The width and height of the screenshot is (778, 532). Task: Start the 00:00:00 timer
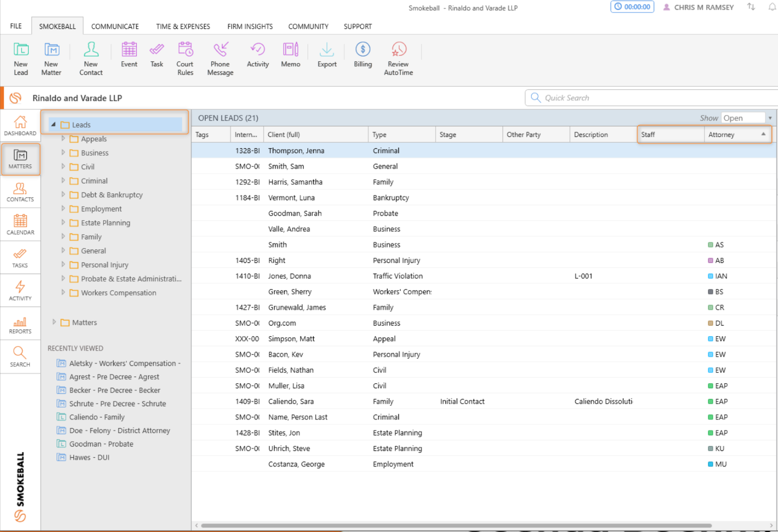632,7
